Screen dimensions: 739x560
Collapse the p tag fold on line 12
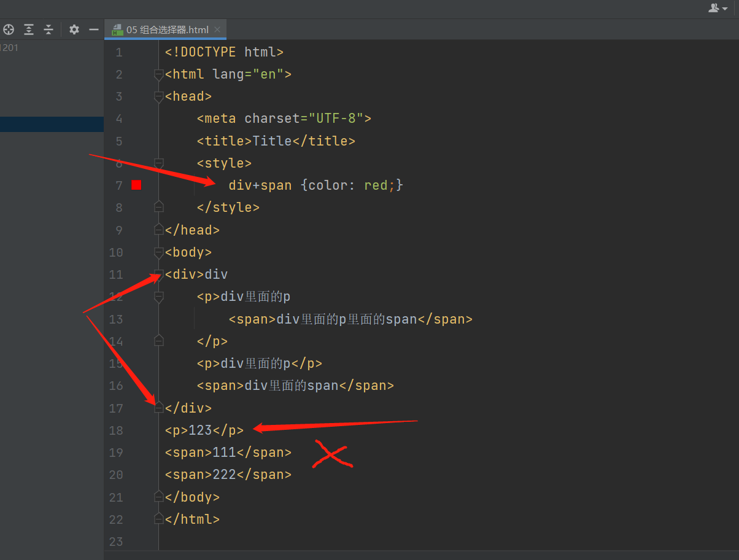click(158, 297)
